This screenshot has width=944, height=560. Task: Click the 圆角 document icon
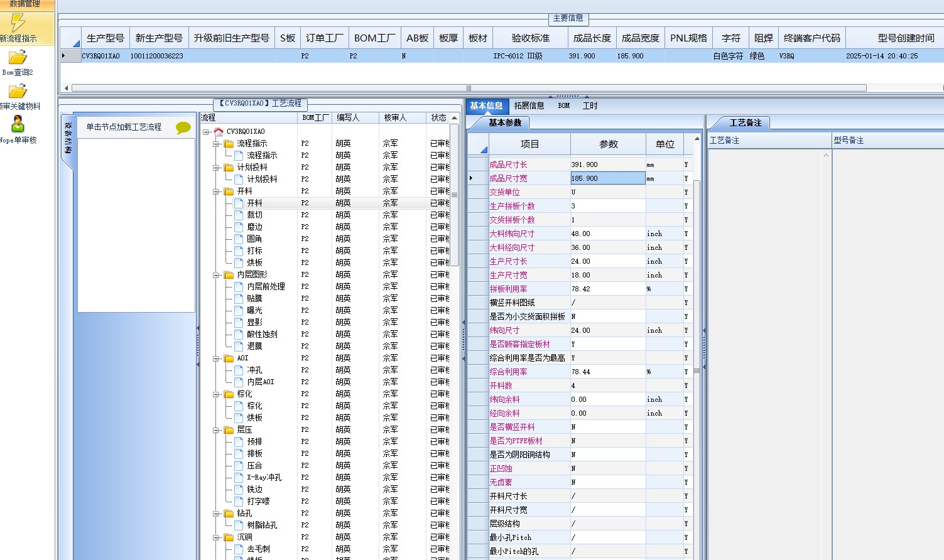(x=239, y=239)
